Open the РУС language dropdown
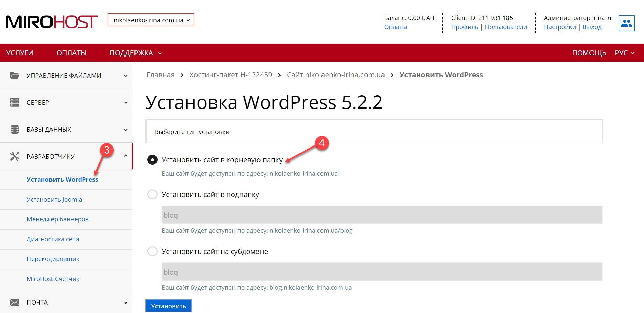 (x=624, y=53)
